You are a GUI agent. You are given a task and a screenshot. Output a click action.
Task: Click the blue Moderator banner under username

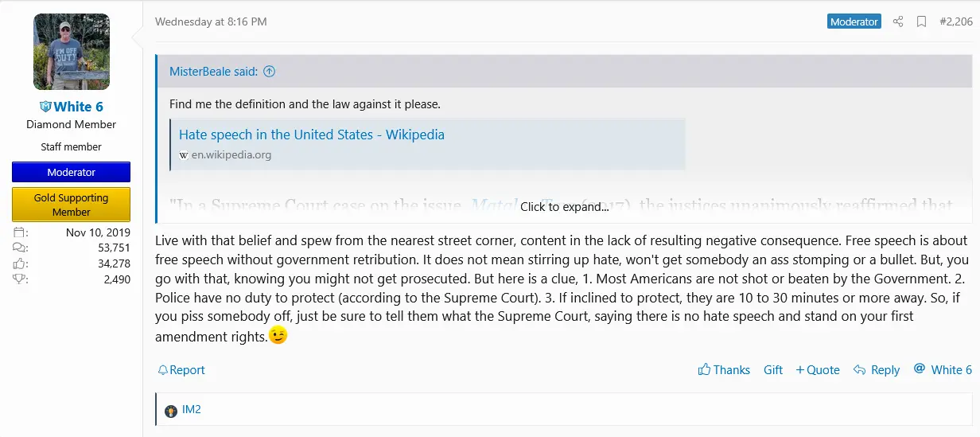click(72, 172)
